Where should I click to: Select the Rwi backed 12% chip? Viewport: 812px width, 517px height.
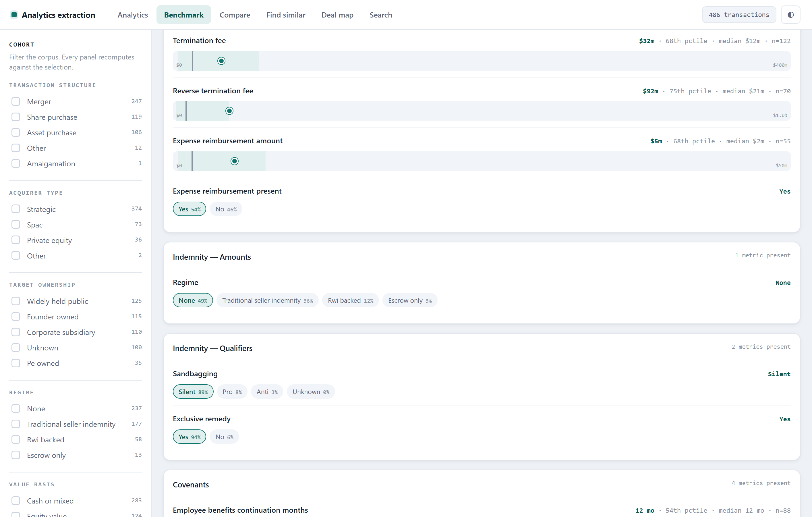[350, 300]
